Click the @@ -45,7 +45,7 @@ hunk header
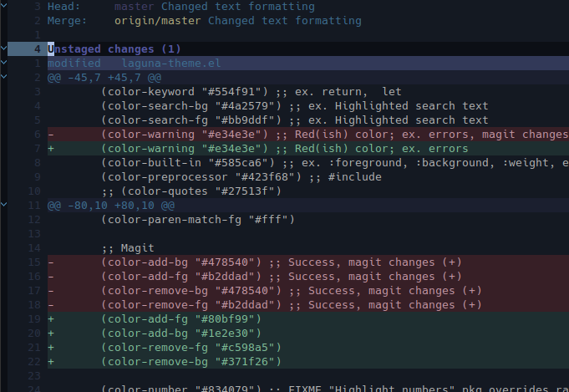 [x=104, y=77]
